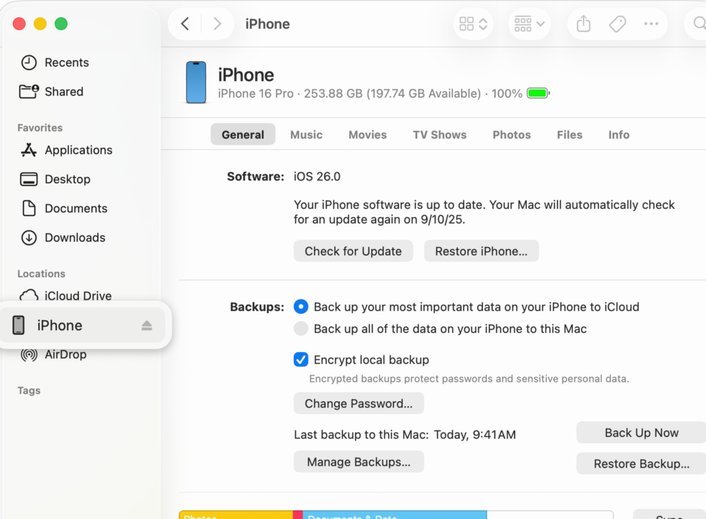
Task: Click Back Up Now button
Action: [641, 433]
